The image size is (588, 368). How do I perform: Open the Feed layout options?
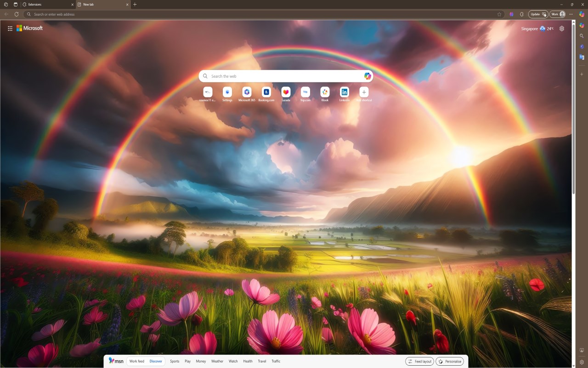coord(419,361)
